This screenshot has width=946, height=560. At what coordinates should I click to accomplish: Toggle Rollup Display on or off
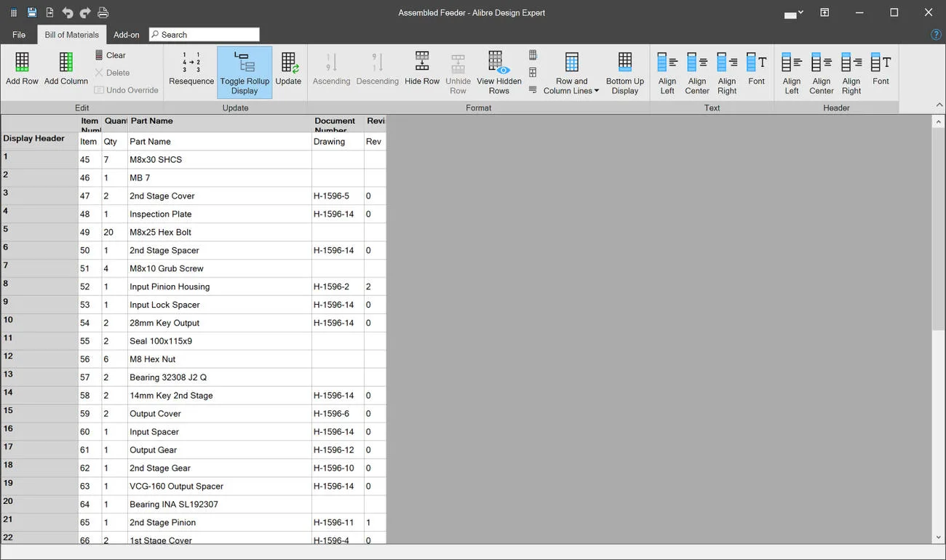(x=245, y=73)
